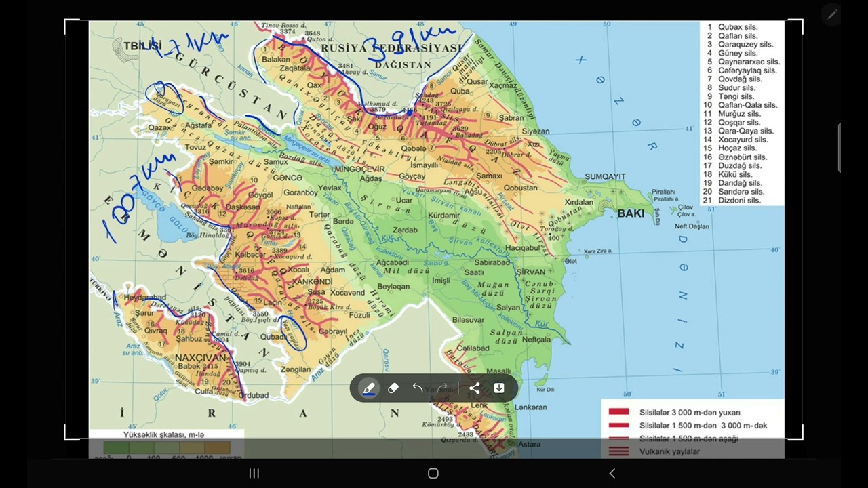Image resolution: width=868 pixels, height=488 pixels.
Task: Grab the bottom-left crop corner handle
Action: (x=71, y=434)
